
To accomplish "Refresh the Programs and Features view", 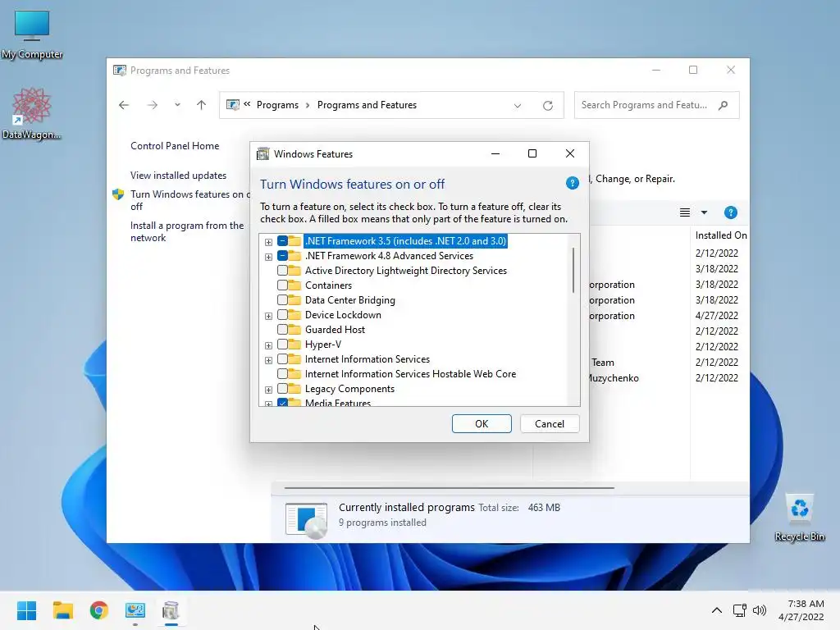I will (x=547, y=106).
